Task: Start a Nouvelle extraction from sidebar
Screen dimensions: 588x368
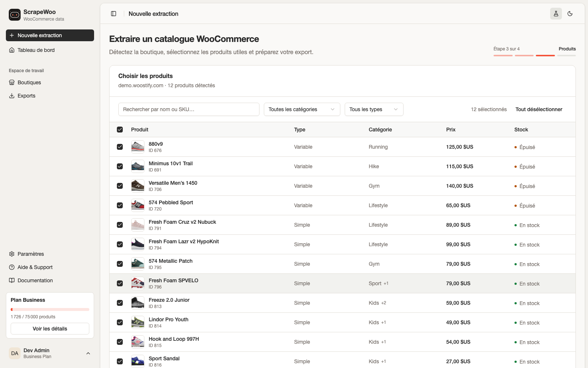Action: point(50,35)
